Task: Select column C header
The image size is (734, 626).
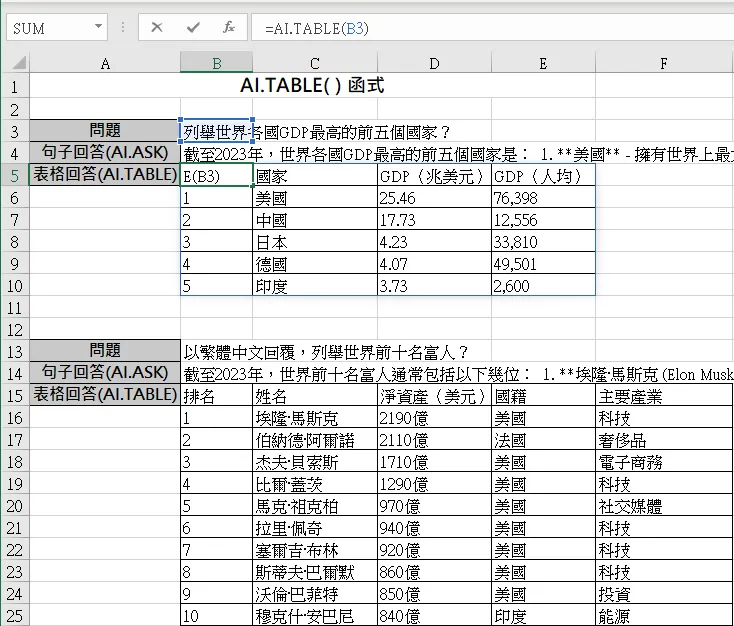Action: [x=315, y=63]
